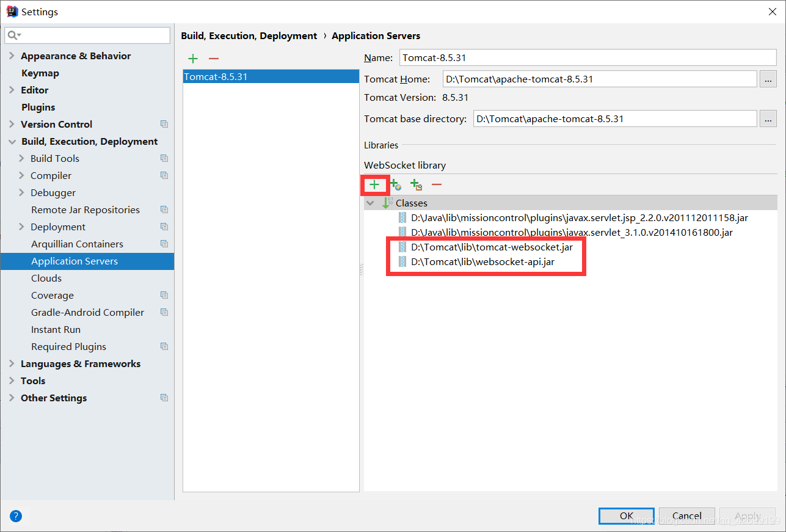
Task: Select Application Servers settings page
Action: click(87, 261)
